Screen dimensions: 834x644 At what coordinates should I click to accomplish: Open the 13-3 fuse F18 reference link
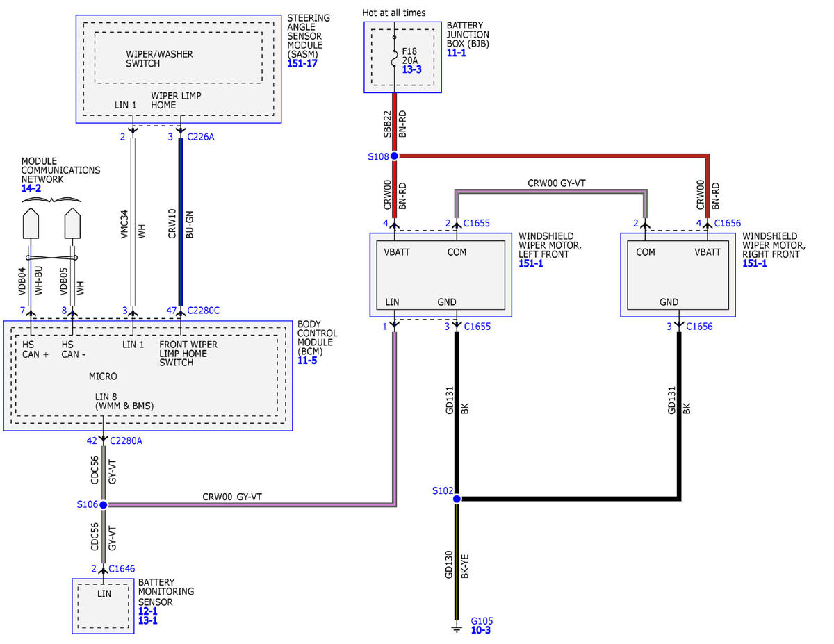point(412,70)
